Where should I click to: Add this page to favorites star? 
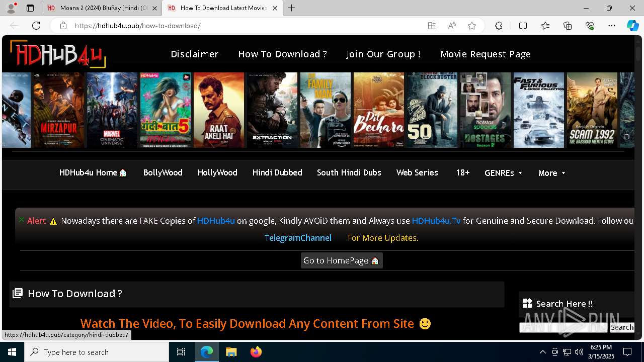472,26
